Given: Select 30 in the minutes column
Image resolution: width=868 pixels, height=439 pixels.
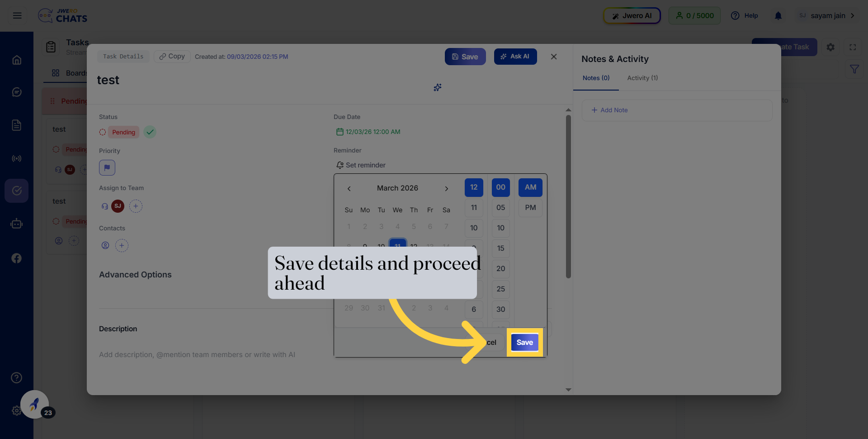Looking at the screenshot, I should [500, 310].
